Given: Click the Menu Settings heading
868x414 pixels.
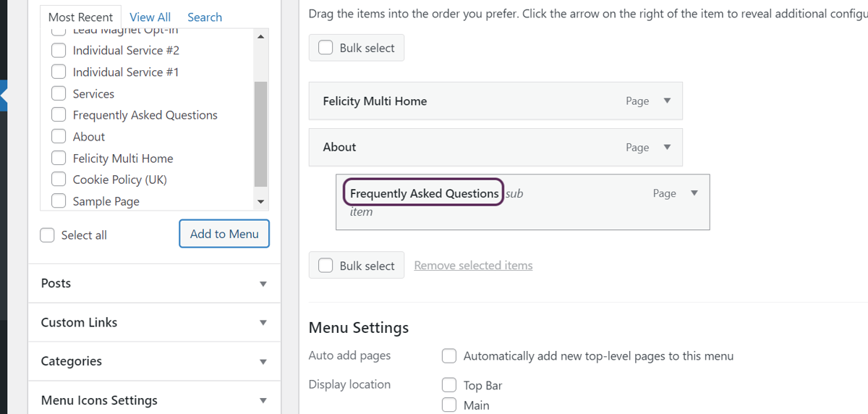Looking at the screenshot, I should point(359,328).
